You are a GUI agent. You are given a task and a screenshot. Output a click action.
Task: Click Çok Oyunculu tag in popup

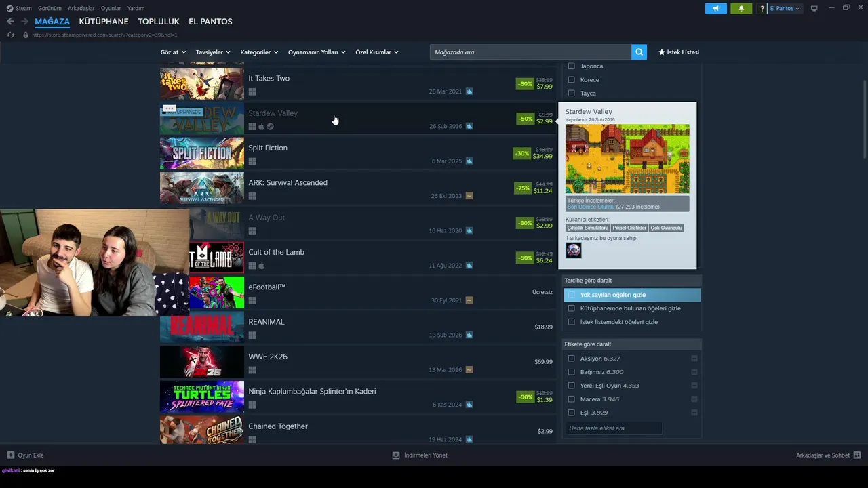point(667,228)
